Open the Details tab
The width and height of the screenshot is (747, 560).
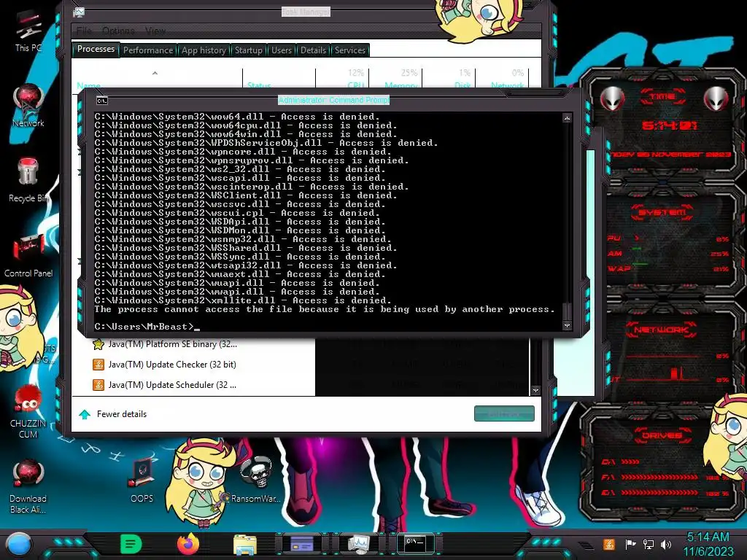[x=314, y=50]
